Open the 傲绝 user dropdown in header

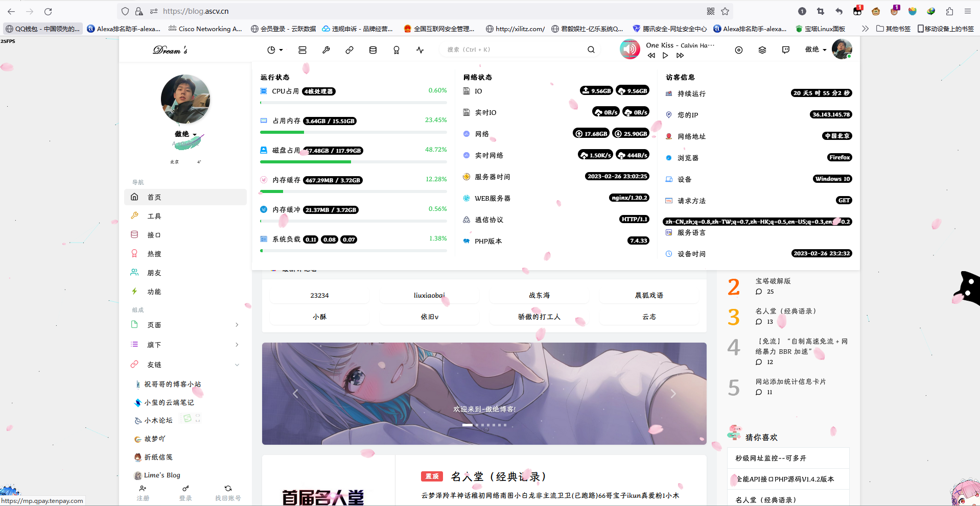(x=816, y=50)
